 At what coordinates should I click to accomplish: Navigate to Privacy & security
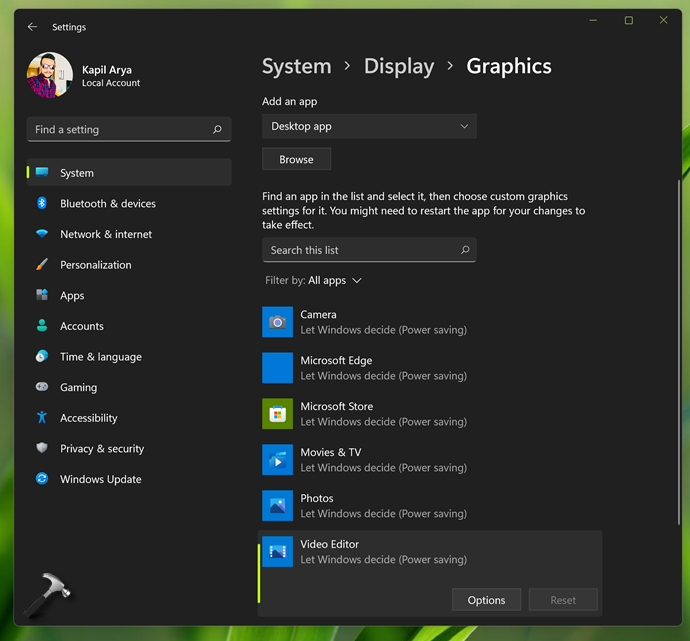click(102, 449)
